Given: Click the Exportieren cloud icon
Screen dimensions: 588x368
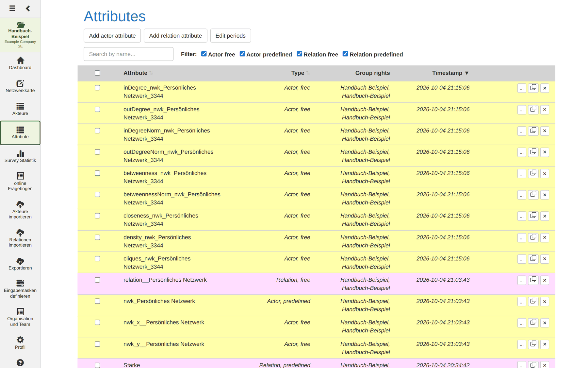Looking at the screenshot, I should (x=20, y=261).
